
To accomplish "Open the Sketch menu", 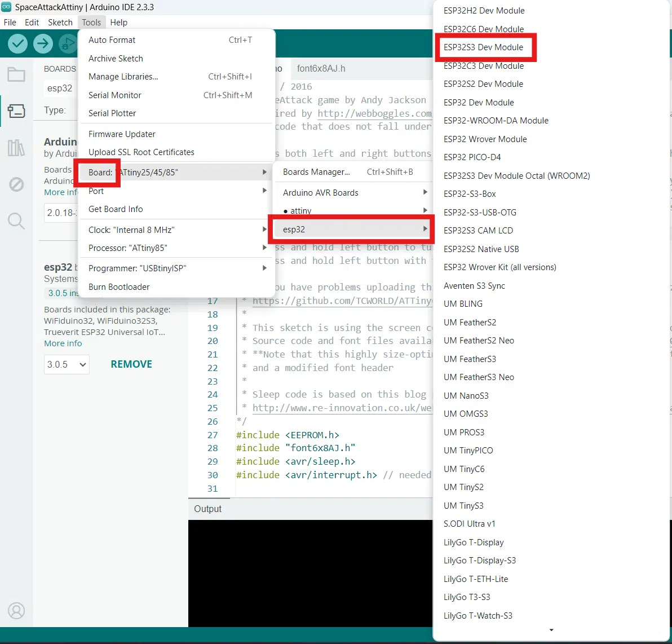I will click(x=60, y=23).
